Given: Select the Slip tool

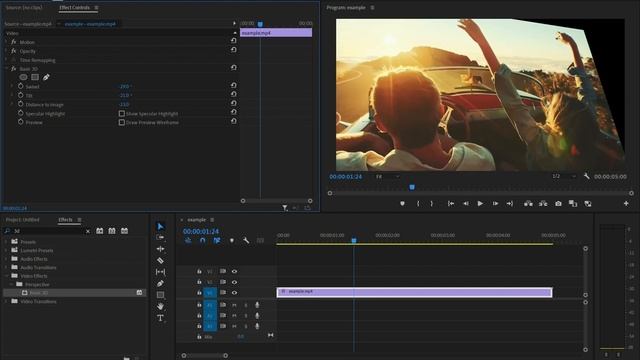Looking at the screenshot, I should click(x=160, y=272).
